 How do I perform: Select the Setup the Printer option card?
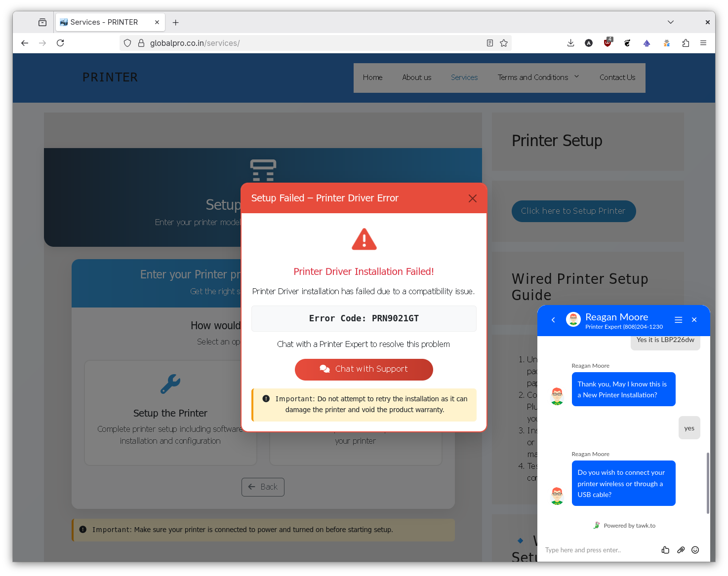tap(170, 413)
